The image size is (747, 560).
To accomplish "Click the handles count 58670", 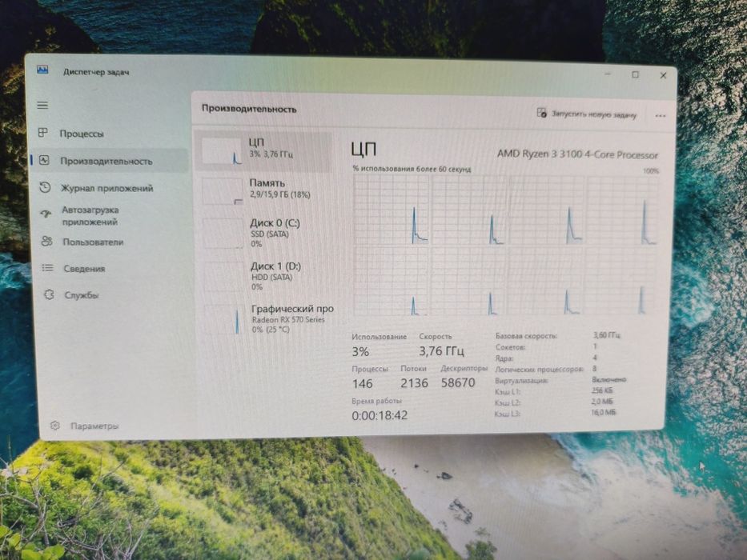I will pos(458,382).
